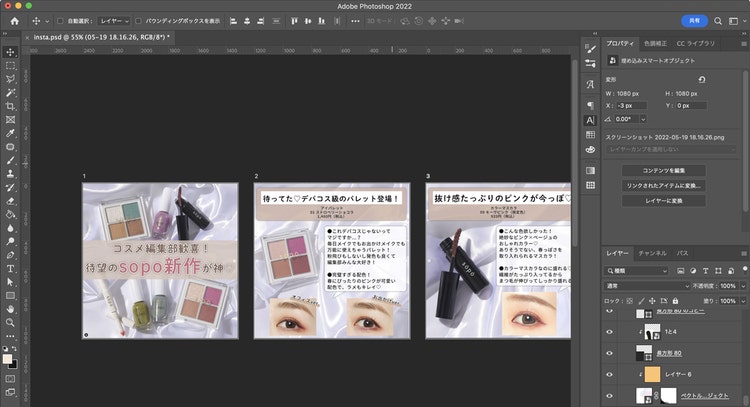Open the レイヤー auto-select dropdown
Screen dimensions: 750x407
point(113,21)
